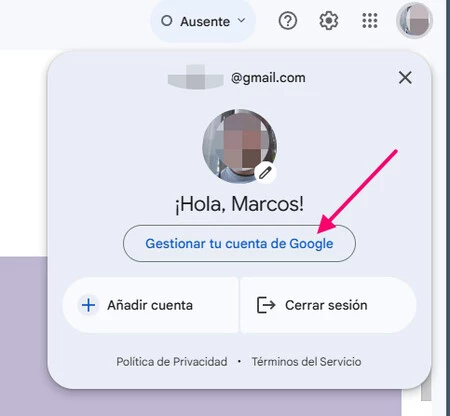
Task: Open Settings via the gear icon
Action: [329, 21]
